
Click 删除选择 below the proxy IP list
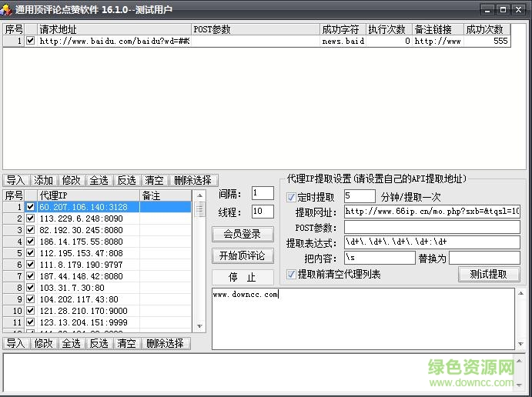point(166,343)
